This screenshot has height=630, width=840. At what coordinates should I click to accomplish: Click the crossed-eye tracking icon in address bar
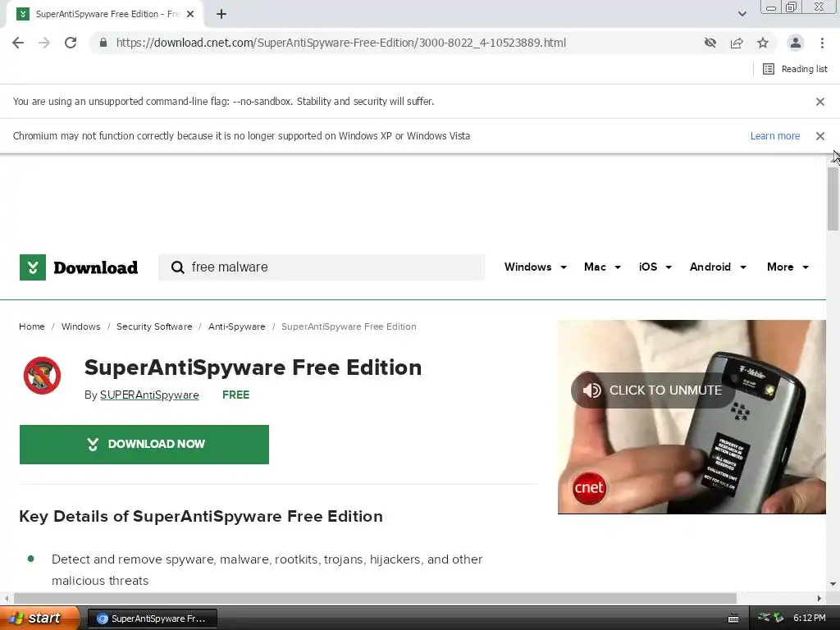tap(710, 43)
